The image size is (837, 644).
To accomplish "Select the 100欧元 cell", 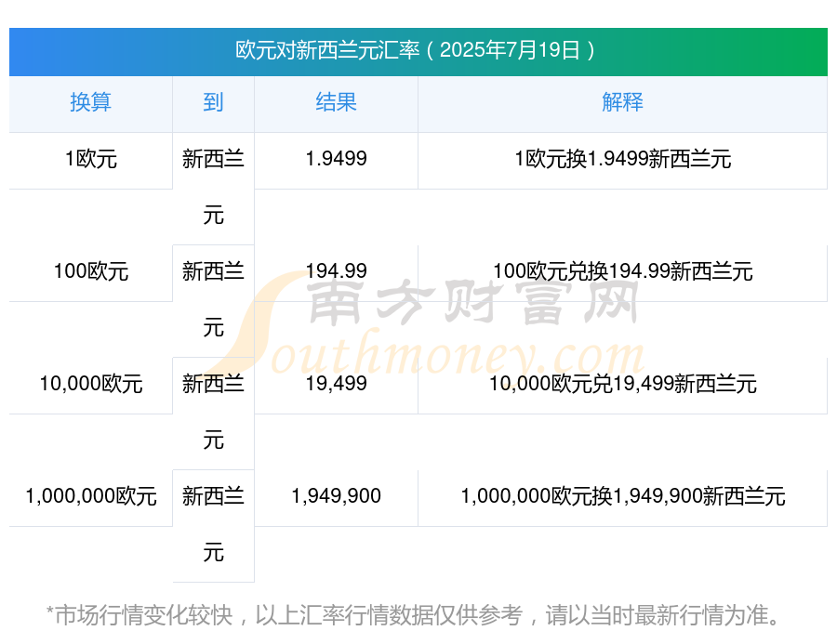I will coord(91,271).
